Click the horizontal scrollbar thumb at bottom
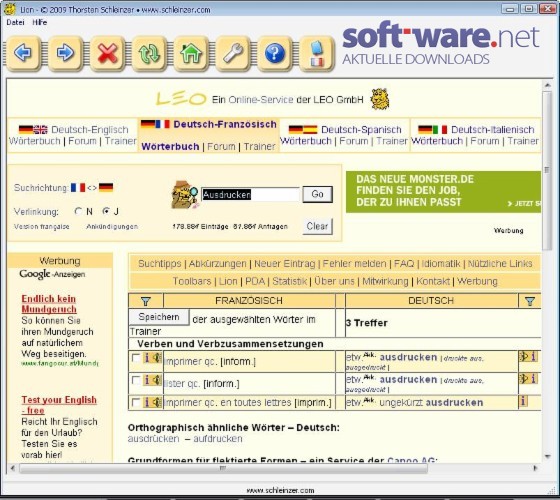560x500 pixels. [223, 468]
